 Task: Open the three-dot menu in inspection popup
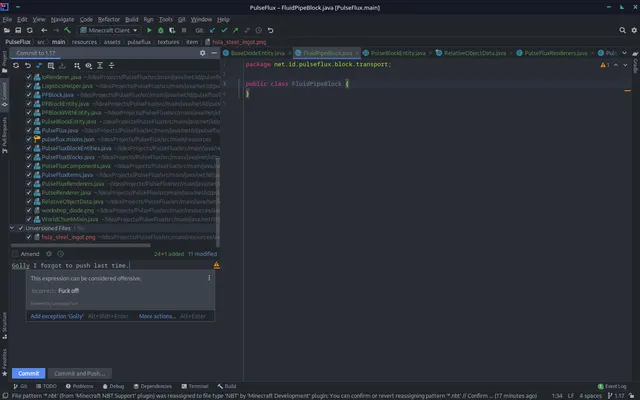(209, 278)
